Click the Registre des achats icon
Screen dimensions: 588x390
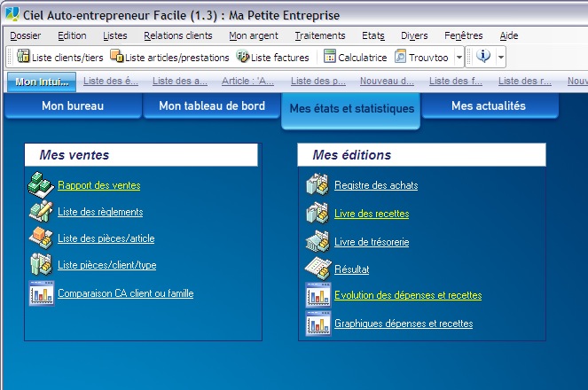click(318, 184)
